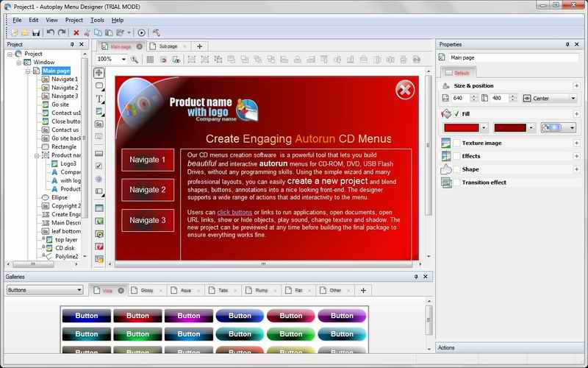Switch to the Sub page tab
The height and width of the screenshot is (368, 588).
tap(167, 46)
